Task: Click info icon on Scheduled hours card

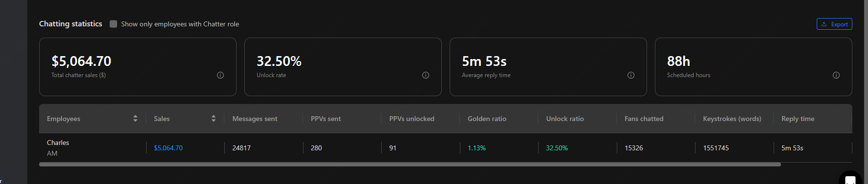Action: (836, 75)
